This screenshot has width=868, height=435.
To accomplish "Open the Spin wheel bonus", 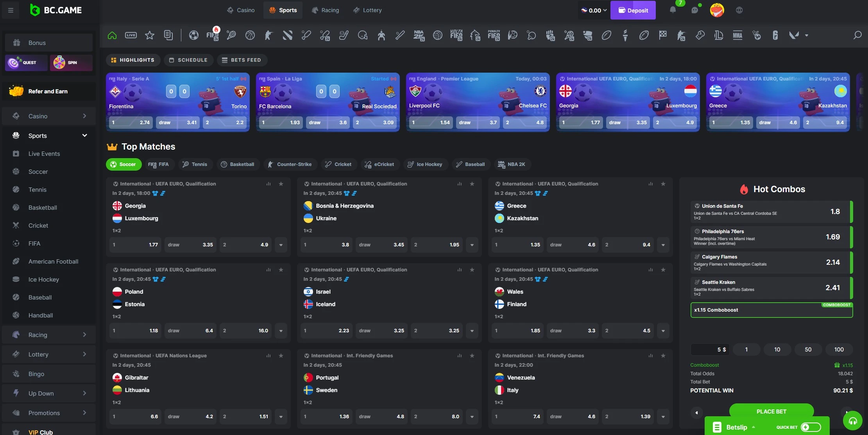I will 71,62.
